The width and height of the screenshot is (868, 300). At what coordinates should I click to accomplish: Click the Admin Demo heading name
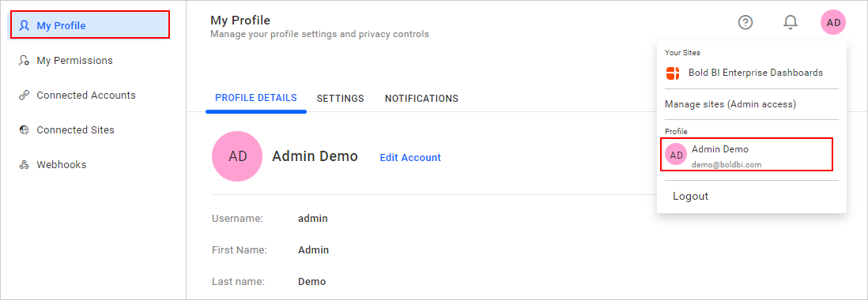pos(315,156)
